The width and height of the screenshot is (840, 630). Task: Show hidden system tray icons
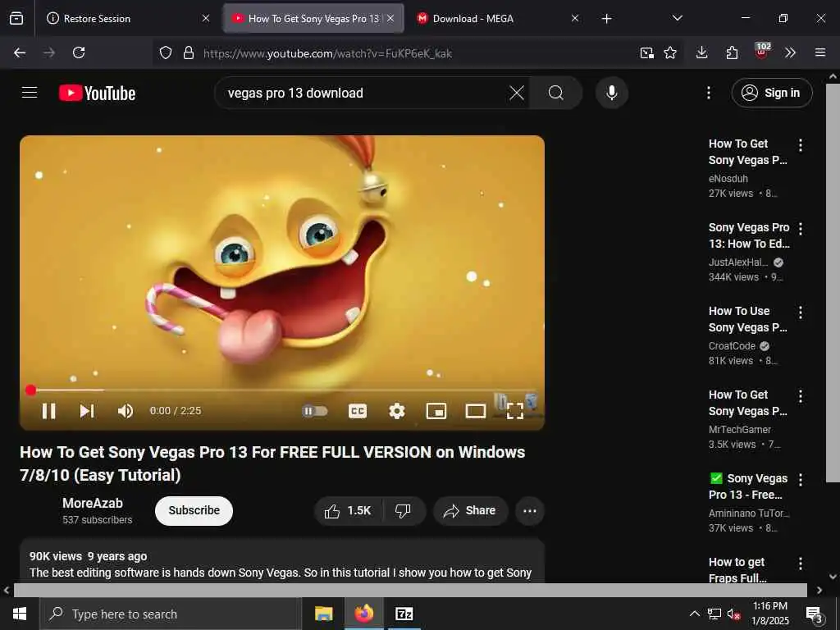(694, 614)
